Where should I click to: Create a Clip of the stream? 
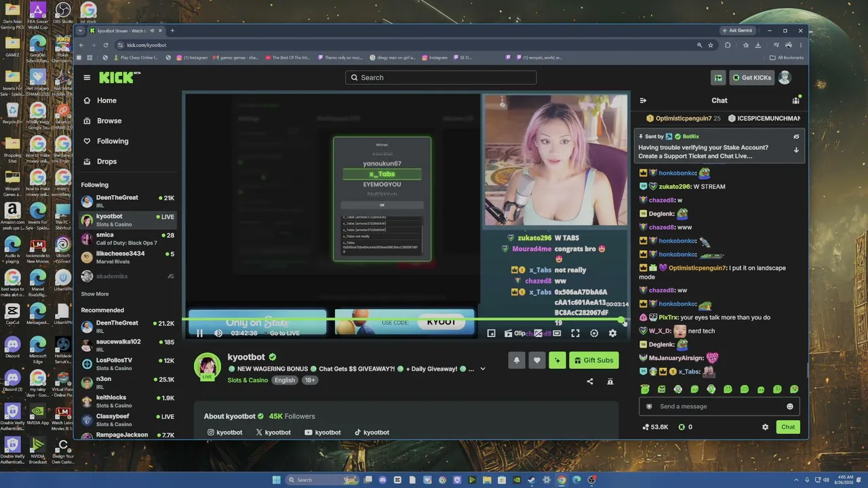pos(516,333)
